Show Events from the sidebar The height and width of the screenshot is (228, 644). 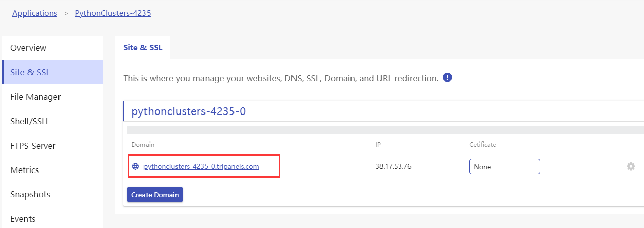(23, 219)
